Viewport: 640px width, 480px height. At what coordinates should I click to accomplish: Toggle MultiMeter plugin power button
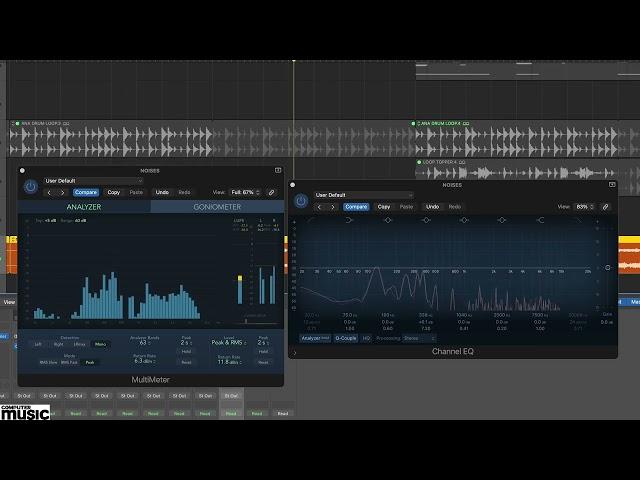pos(31,187)
